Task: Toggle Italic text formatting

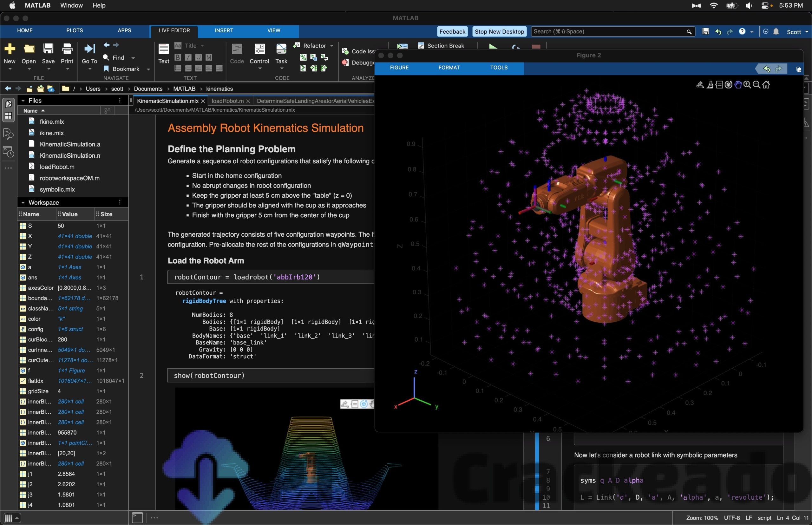Action: 188,57
